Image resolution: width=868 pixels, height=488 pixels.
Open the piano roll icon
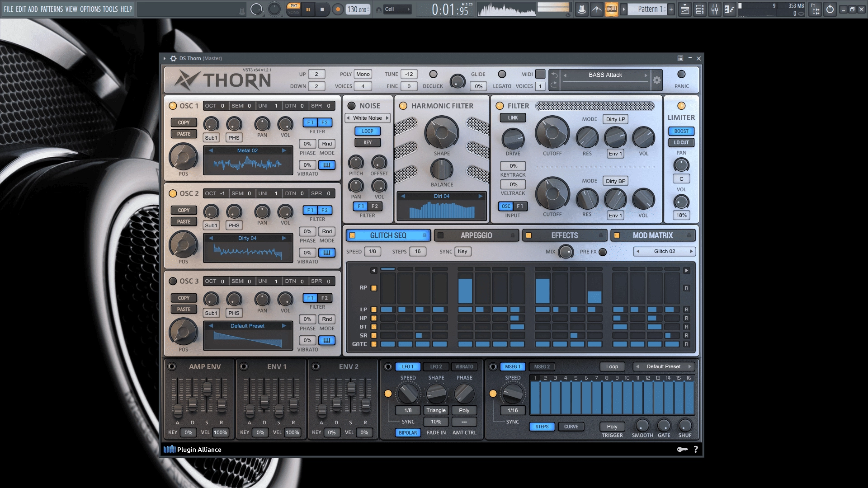[729, 9]
